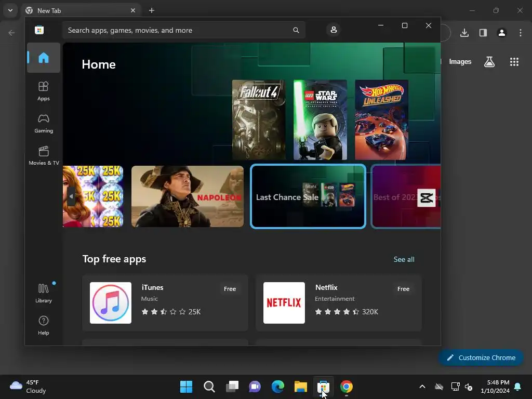Open the Chat app on taskbar
The width and height of the screenshot is (532, 399).
coord(255,387)
